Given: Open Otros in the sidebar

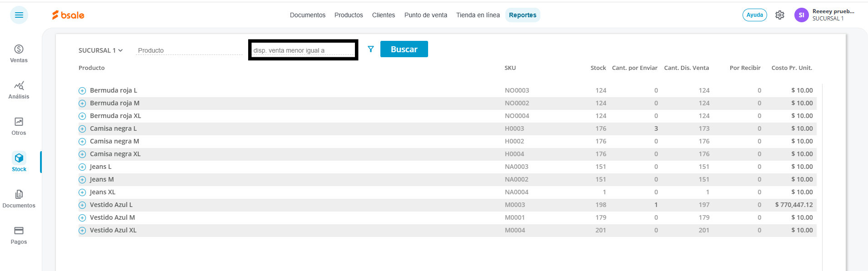Looking at the screenshot, I should coord(19,126).
